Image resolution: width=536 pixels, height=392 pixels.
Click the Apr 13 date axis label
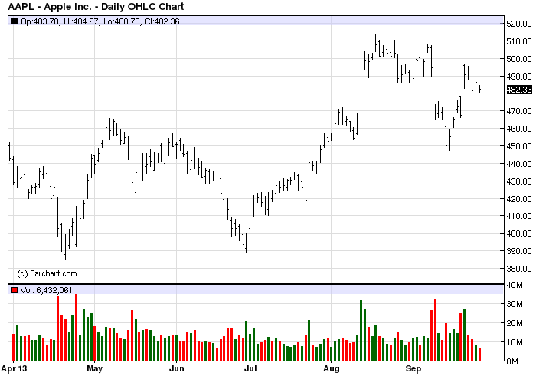(x=14, y=369)
